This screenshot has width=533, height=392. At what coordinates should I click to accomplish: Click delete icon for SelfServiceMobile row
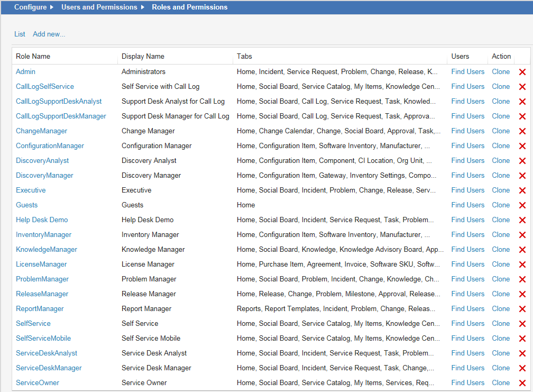coord(522,339)
